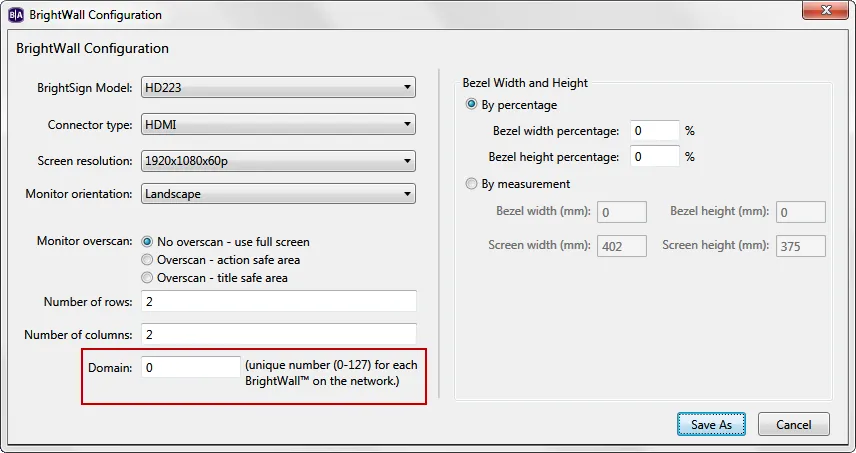Click the "Bezel Width and Height" group title

point(525,83)
